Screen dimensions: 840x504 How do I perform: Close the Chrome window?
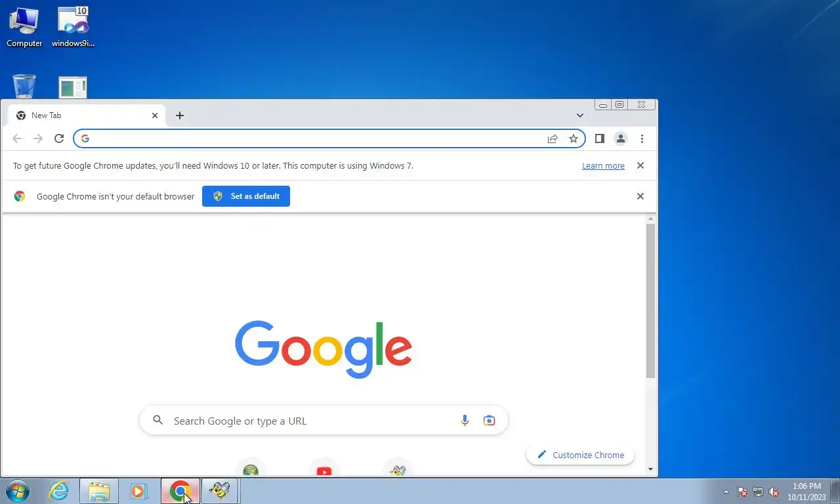pyautogui.click(x=642, y=105)
